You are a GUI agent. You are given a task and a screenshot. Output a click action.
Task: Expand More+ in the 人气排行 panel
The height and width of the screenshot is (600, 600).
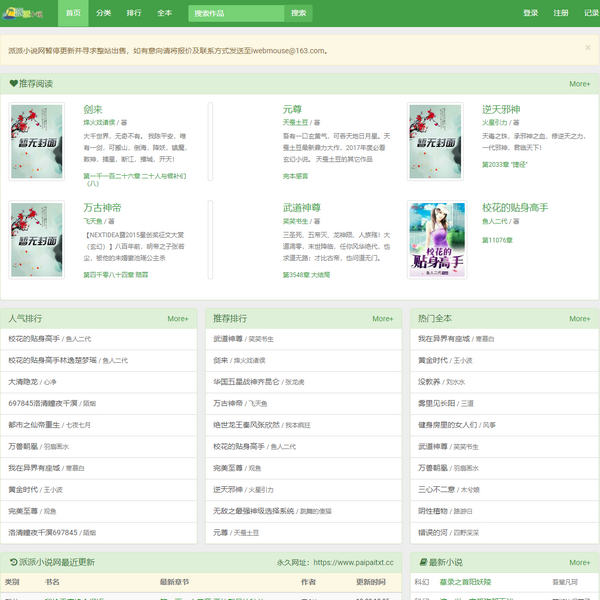[x=178, y=319]
